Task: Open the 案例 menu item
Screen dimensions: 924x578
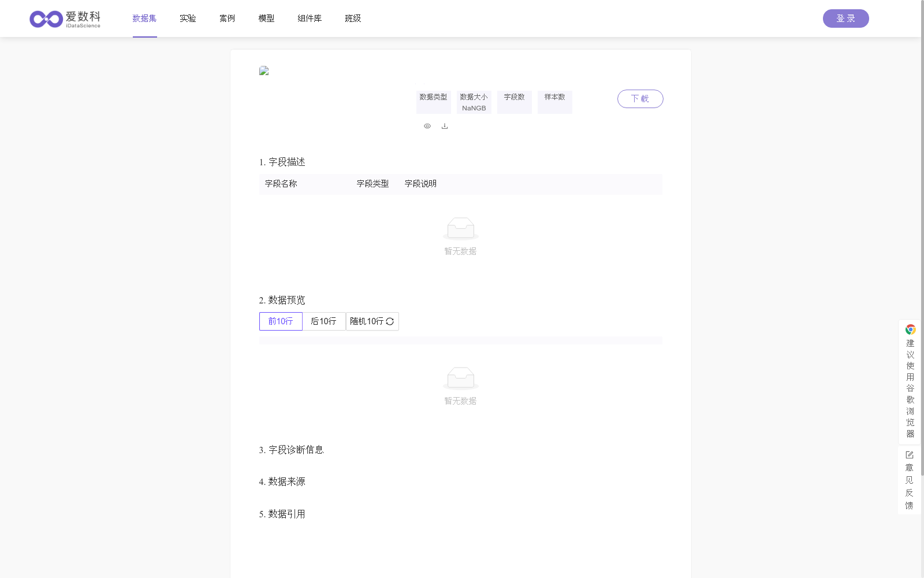Action: point(227,18)
